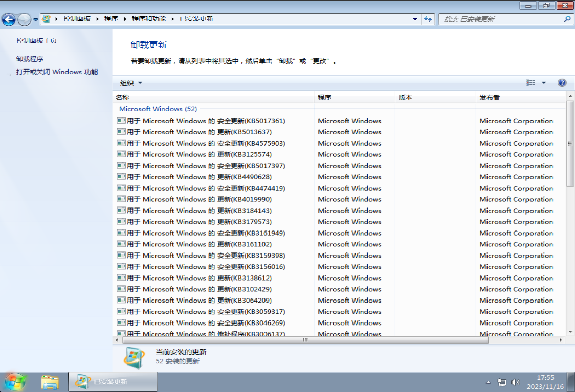Select the 已安装更新 taskbar window button
575x392 pixels.
point(112,381)
